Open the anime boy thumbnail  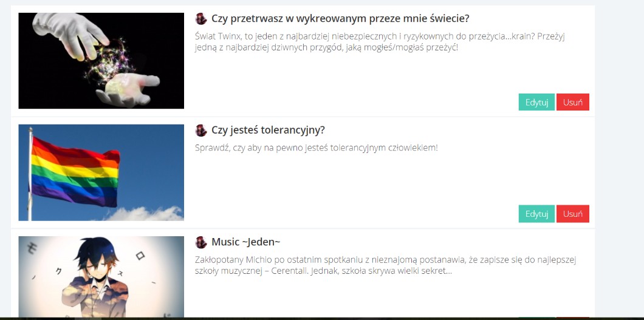pyautogui.click(x=101, y=277)
